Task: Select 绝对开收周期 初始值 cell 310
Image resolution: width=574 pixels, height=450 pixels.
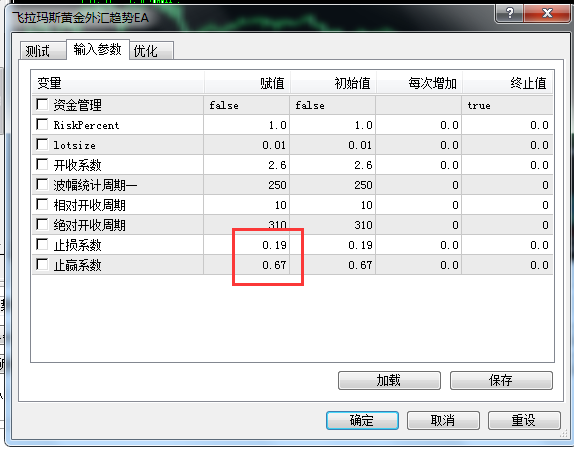Action: tap(332, 225)
